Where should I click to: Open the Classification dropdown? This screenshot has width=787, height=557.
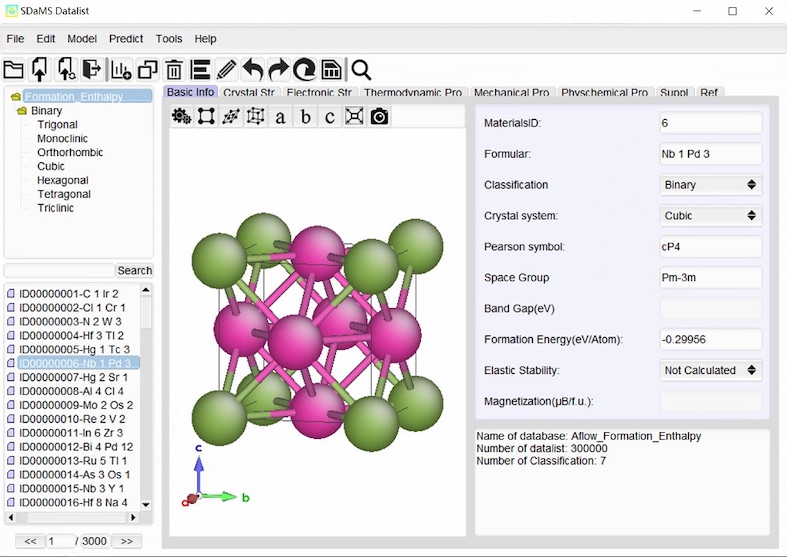(x=711, y=185)
